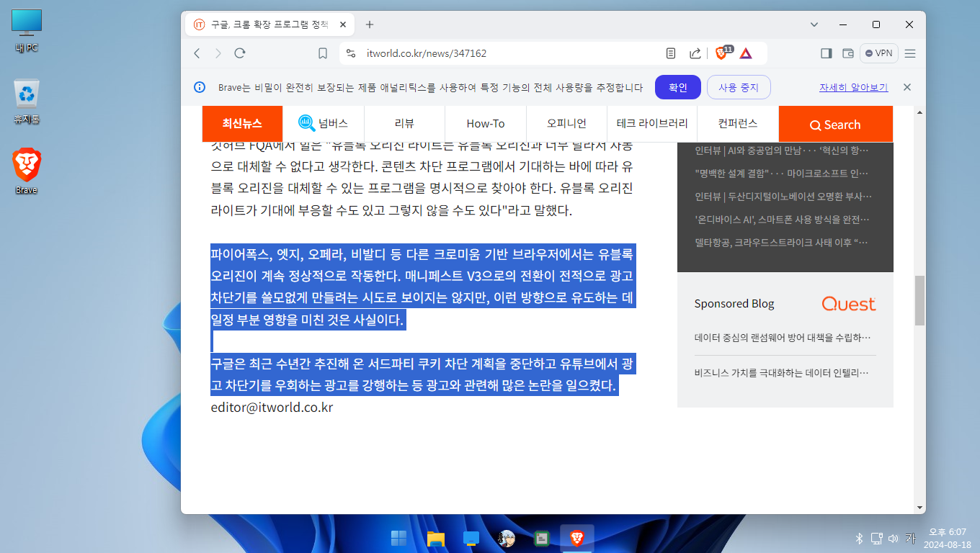Screen dimensions: 980x553
Task: Open the 넘버스 section
Action: coord(324,124)
